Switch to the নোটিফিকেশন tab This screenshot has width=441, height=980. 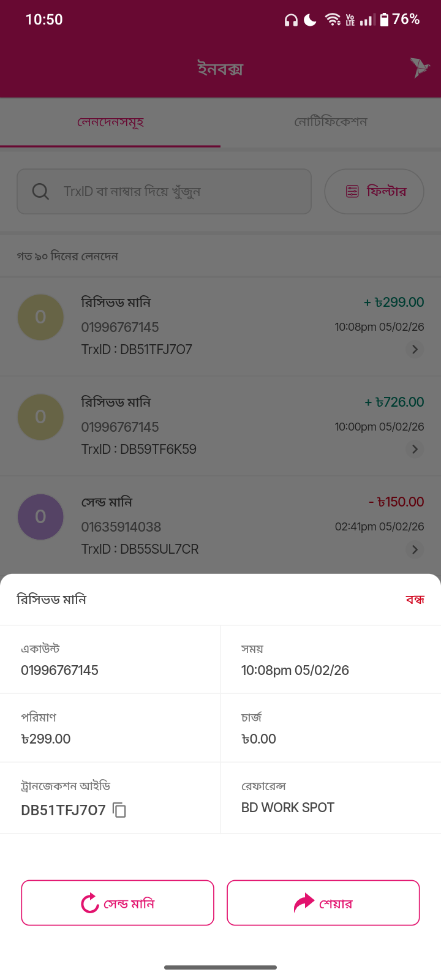[331, 122]
